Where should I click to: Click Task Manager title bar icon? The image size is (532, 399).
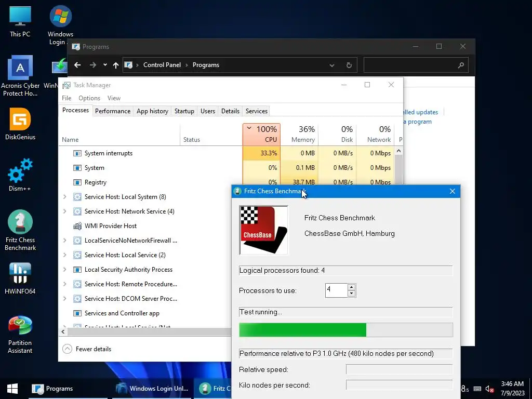(x=66, y=85)
